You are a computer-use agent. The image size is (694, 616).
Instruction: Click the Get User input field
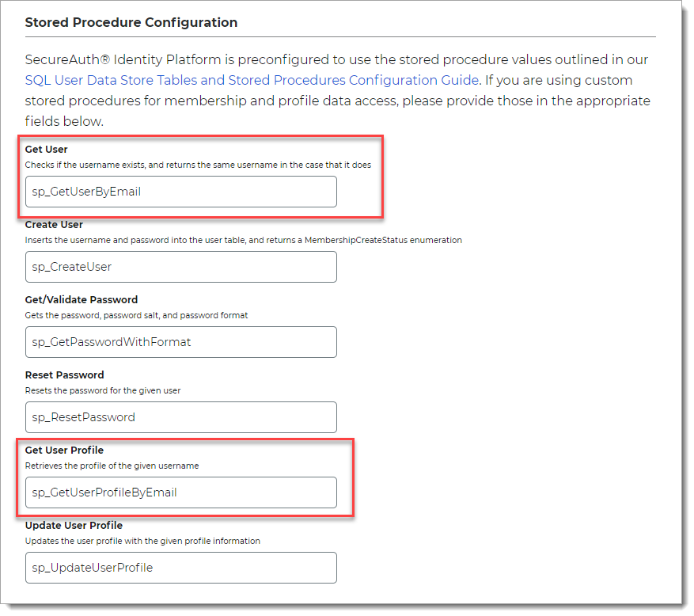click(x=180, y=192)
